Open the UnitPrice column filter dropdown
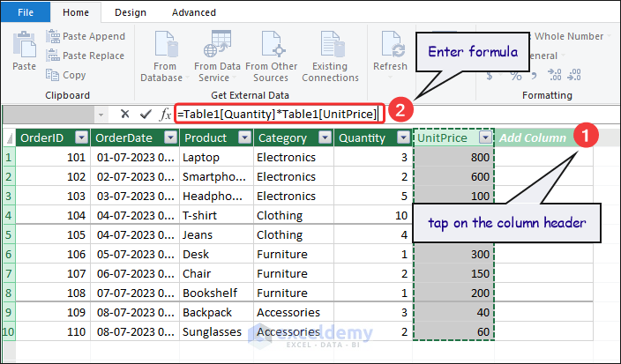This screenshot has height=364, width=621. 485,137
